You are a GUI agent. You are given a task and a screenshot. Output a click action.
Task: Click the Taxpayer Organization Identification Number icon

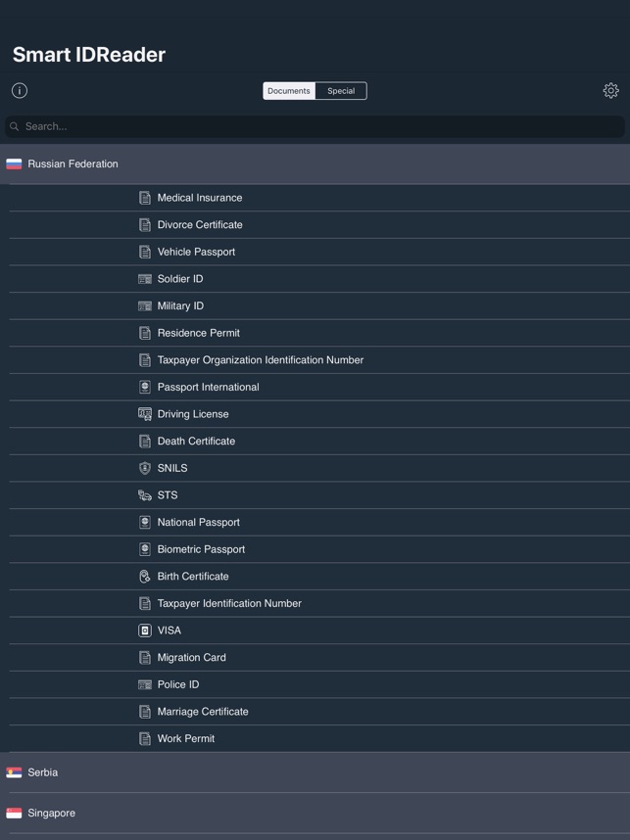[145, 360]
